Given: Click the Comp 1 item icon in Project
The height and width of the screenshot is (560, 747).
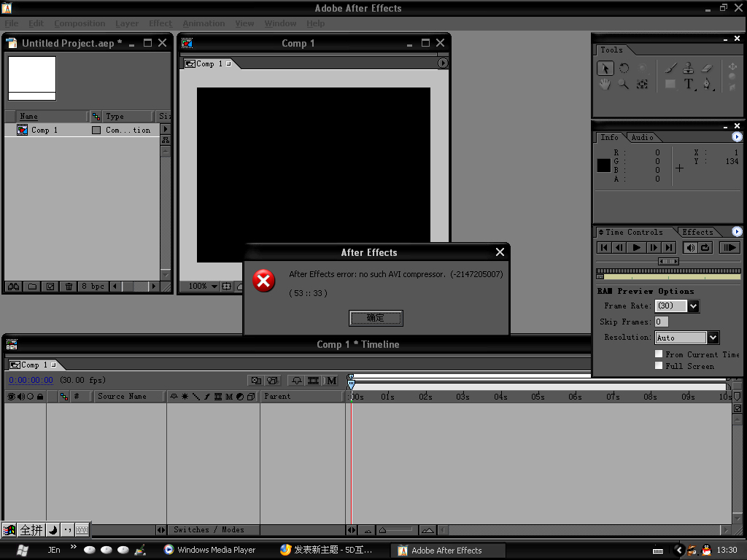Looking at the screenshot, I should (x=23, y=130).
